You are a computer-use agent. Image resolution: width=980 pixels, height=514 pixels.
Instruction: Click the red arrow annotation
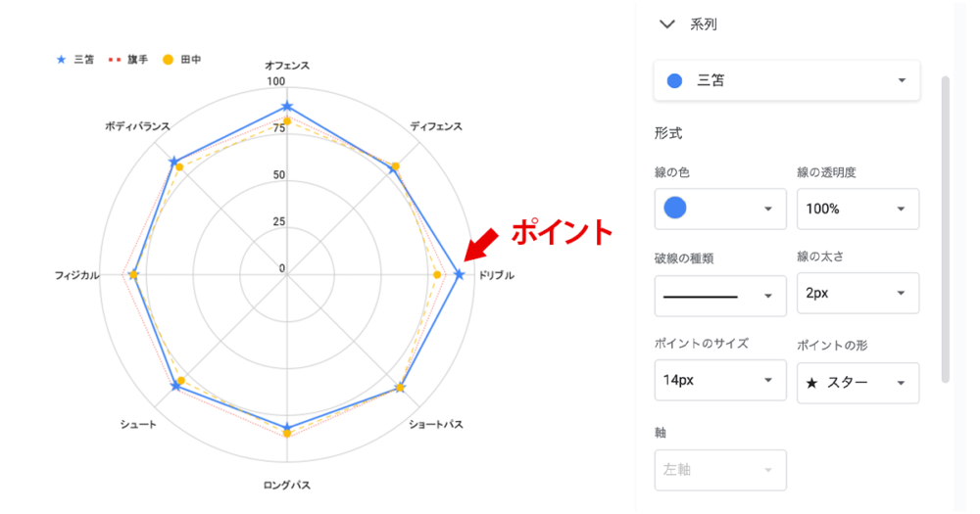480,245
